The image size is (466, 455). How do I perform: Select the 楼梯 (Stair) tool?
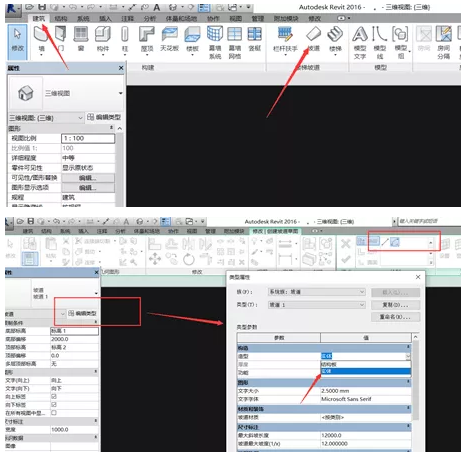(335, 40)
